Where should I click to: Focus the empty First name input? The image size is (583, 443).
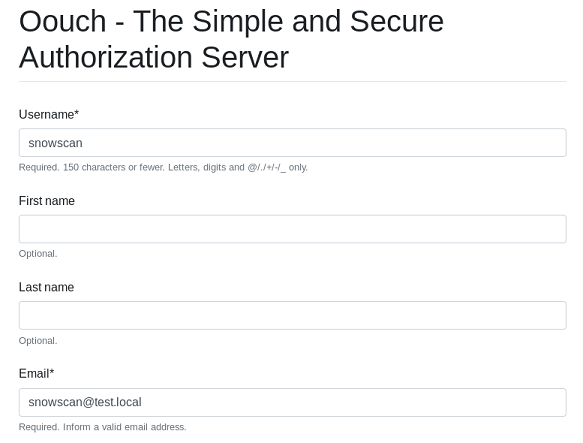293,229
